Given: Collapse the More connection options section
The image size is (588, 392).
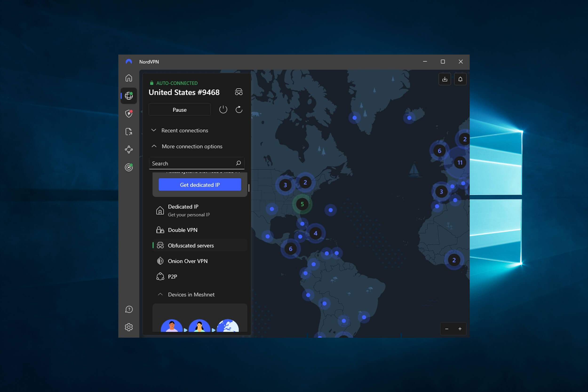Looking at the screenshot, I should (155, 146).
